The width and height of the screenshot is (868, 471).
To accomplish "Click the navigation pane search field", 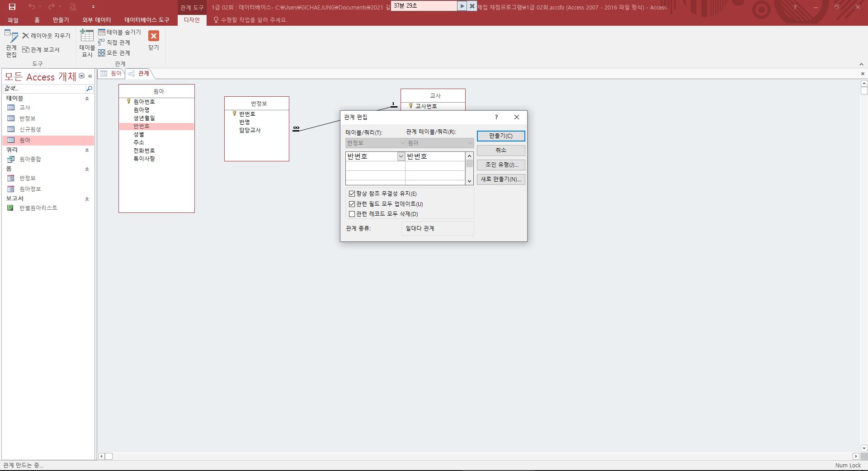I will (44, 89).
